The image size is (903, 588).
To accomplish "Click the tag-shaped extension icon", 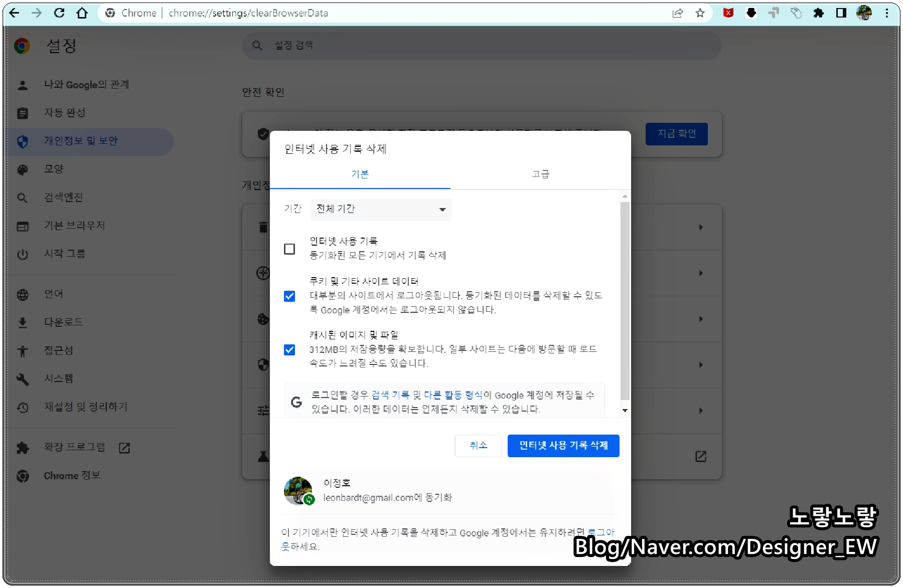I will point(796,13).
